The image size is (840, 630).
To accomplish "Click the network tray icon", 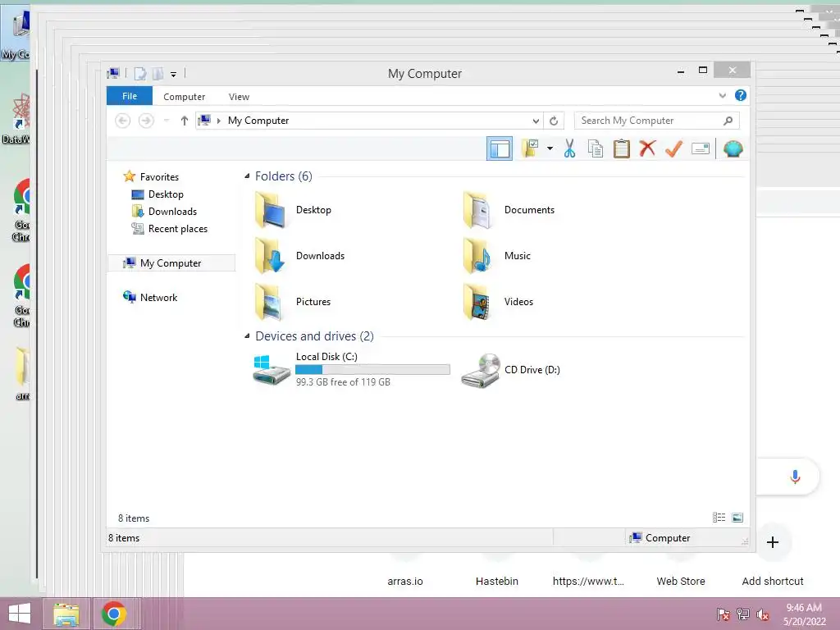I will click(x=743, y=614).
